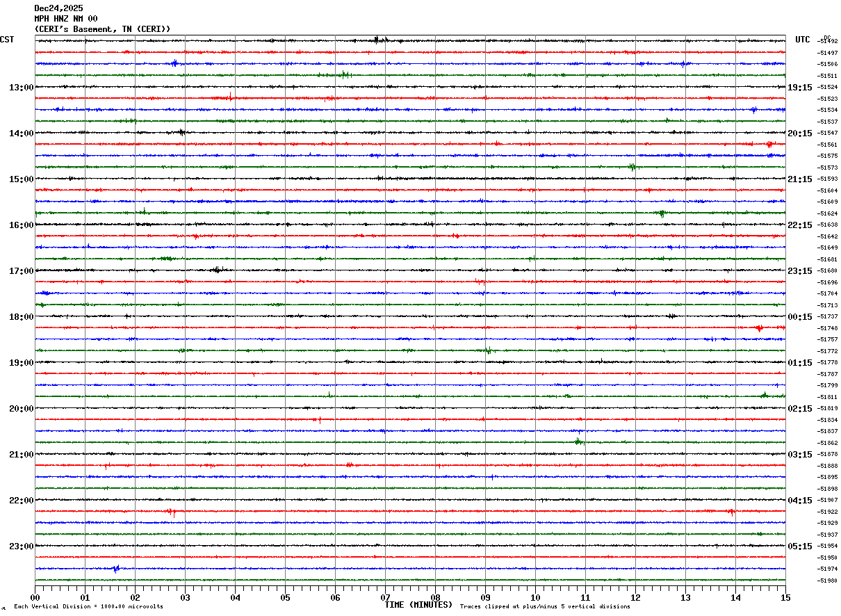Screen dimensions: 841x616
Task: Click minute tick label 05 on axis
Action: click(x=285, y=597)
